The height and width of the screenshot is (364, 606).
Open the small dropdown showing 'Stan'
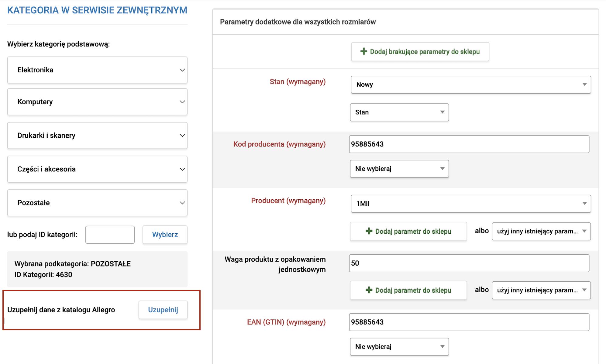pyautogui.click(x=399, y=112)
